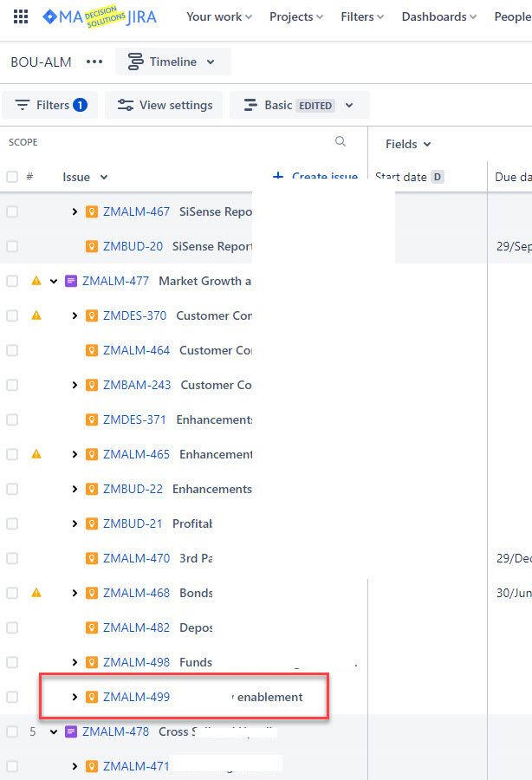This screenshot has height=780, width=532.
Task: Click the 29/Sep due date of ZMBUD-20
Action: click(514, 246)
